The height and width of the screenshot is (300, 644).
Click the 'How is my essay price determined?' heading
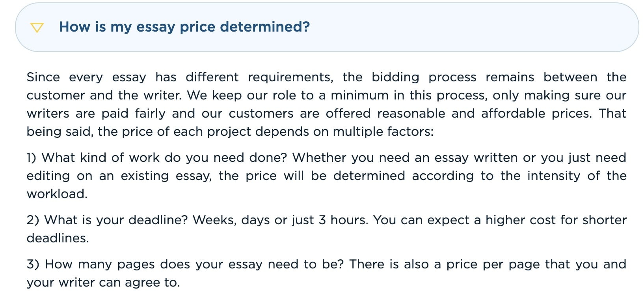click(184, 27)
